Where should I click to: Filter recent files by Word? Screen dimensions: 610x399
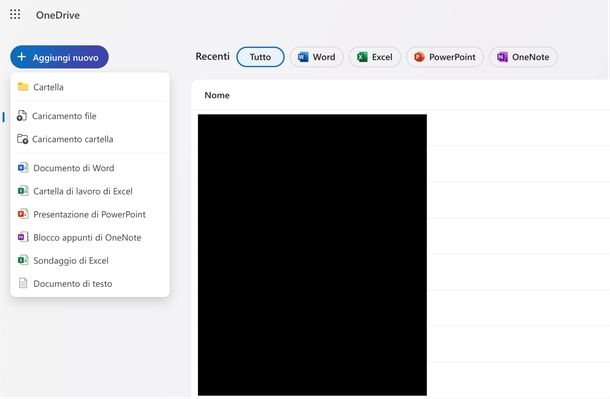point(317,57)
